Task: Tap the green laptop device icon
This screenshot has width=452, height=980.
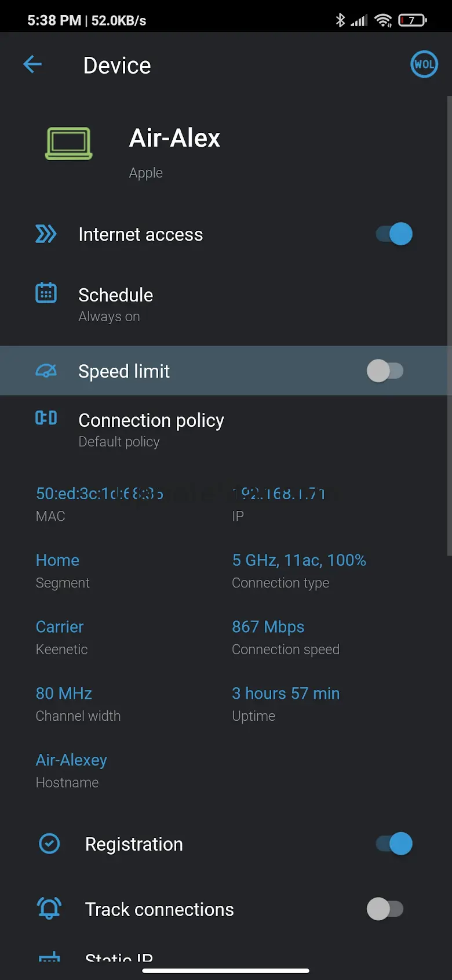Action: [69, 143]
